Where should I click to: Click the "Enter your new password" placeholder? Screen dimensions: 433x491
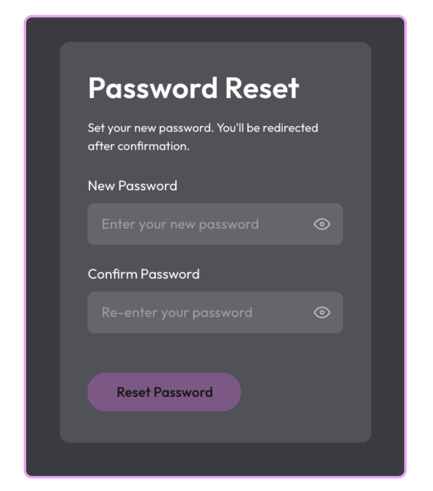coord(180,224)
